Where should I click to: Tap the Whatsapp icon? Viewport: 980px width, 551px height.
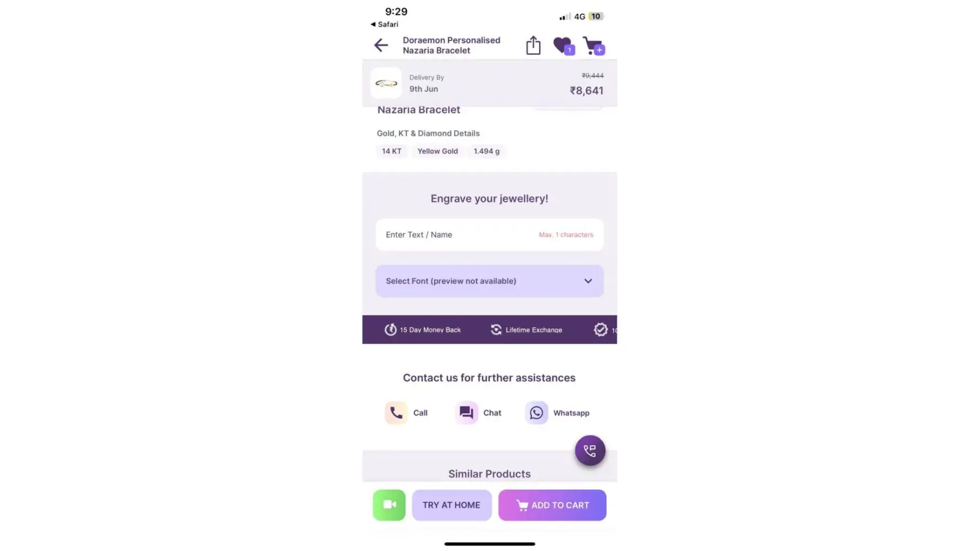tap(536, 413)
